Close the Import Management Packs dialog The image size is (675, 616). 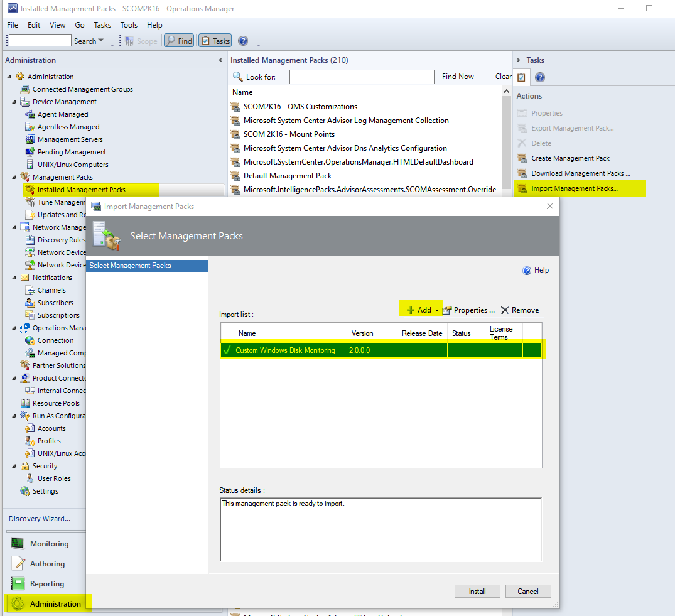click(549, 206)
